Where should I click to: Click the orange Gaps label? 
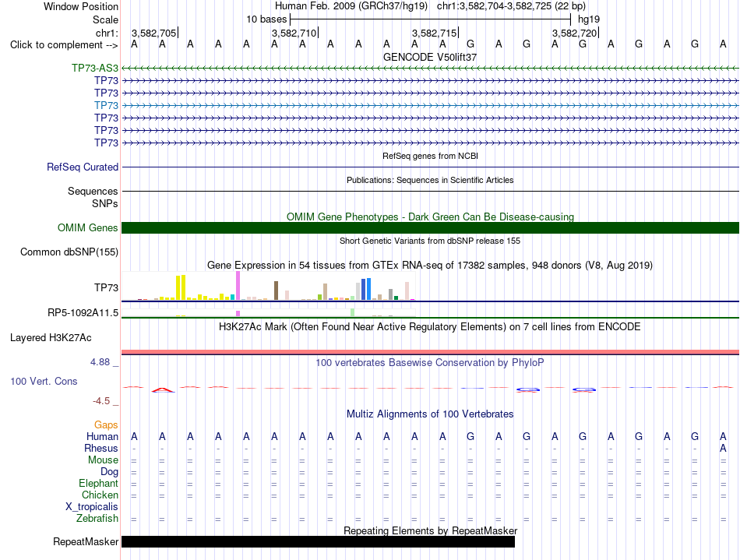(106, 425)
